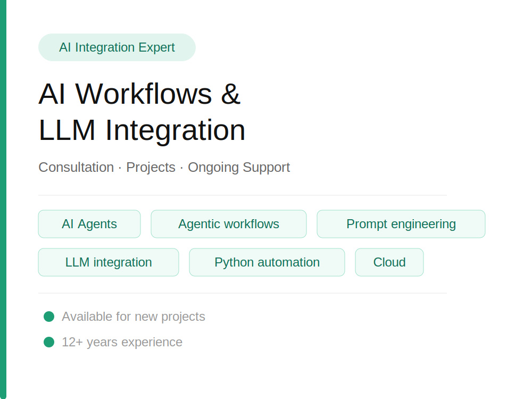Image resolution: width=532 pixels, height=399 pixels.
Task: Click the Consultation · Projects · Ongoing Support subtitle
Action: [164, 167]
